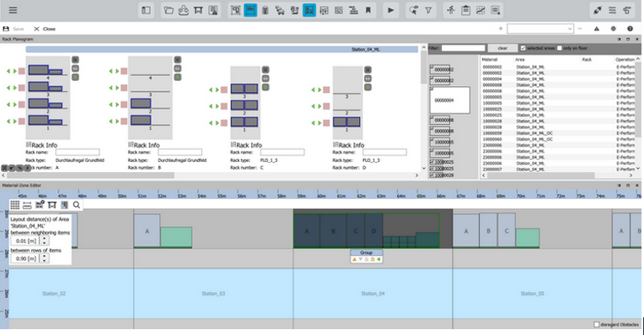The width and height of the screenshot is (644, 335).
Task: Click the rack planogram horizontal scrollbar
Action: coord(90,176)
